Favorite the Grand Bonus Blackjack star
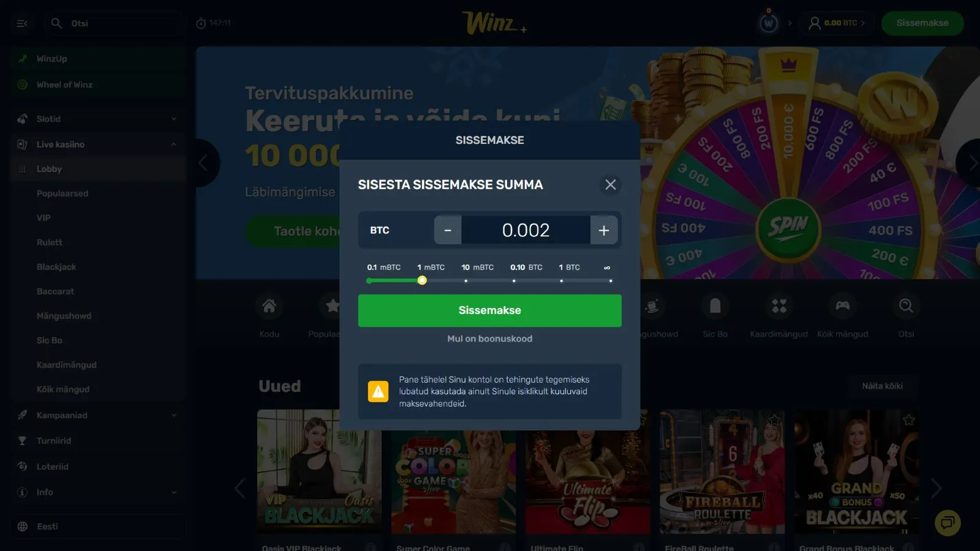The image size is (980, 551). [909, 420]
